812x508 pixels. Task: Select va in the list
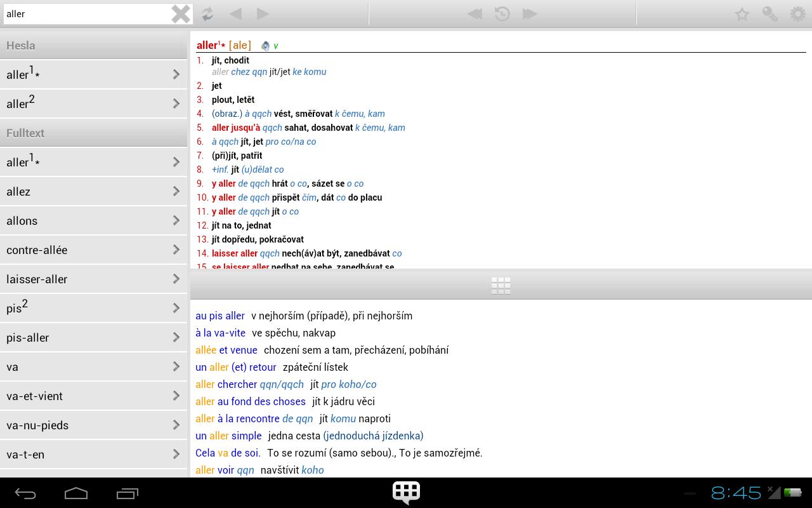coord(93,366)
